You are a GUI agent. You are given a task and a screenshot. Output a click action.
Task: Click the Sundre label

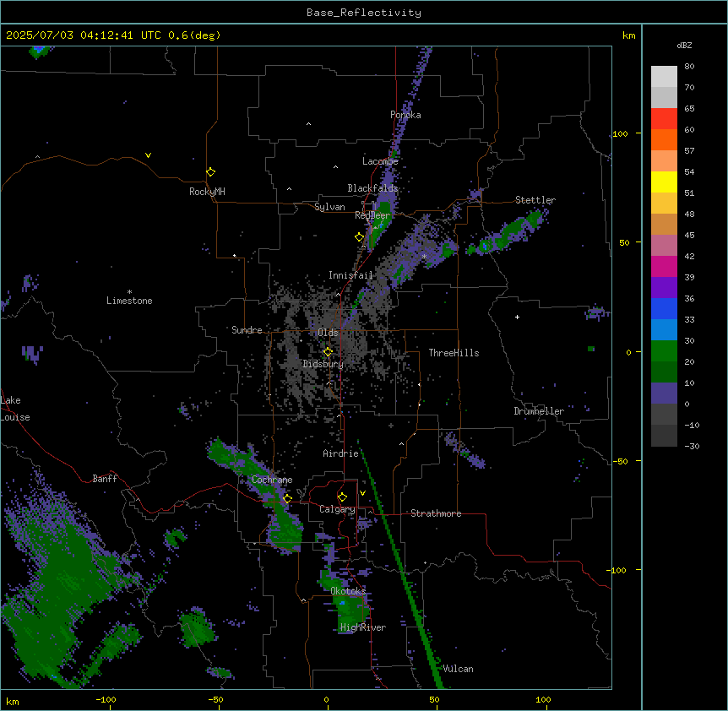pyautogui.click(x=247, y=330)
